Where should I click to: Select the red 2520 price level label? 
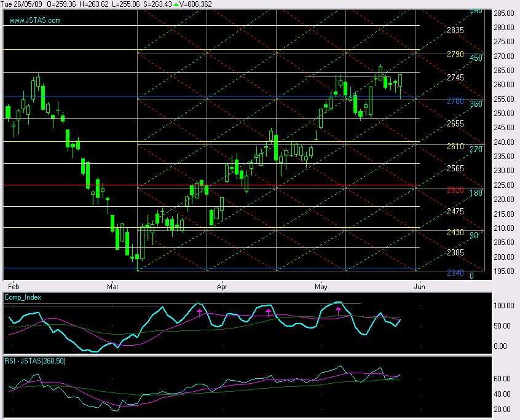point(455,190)
